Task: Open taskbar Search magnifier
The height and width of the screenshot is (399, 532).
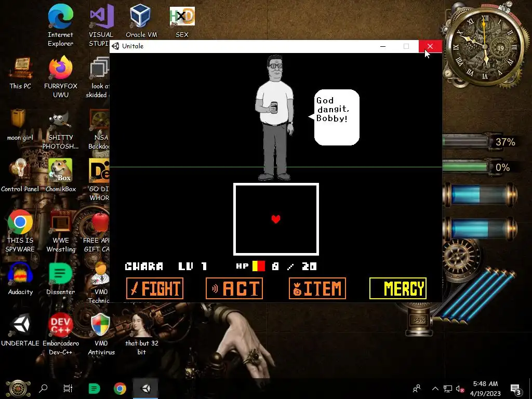Action: point(43,389)
